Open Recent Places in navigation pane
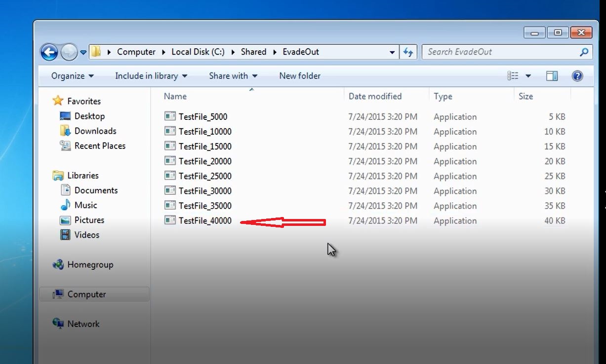Image resolution: width=606 pixels, height=364 pixels. tap(100, 146)
